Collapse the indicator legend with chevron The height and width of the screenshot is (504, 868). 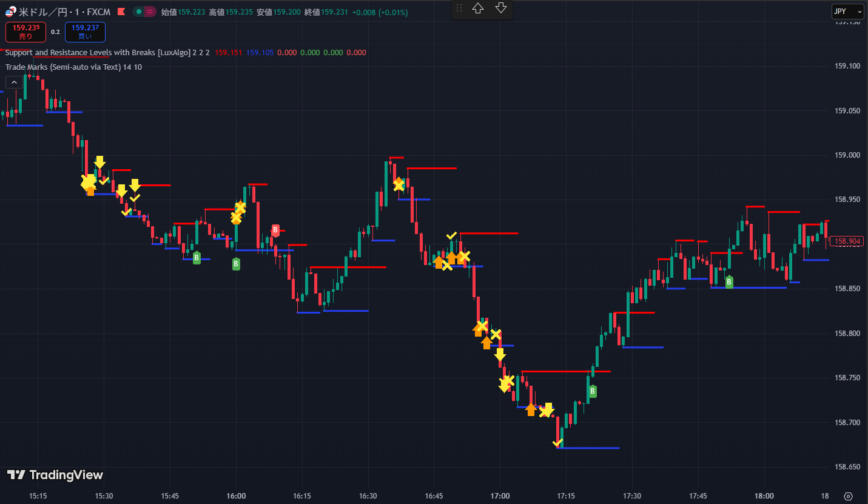coord(13,82)
